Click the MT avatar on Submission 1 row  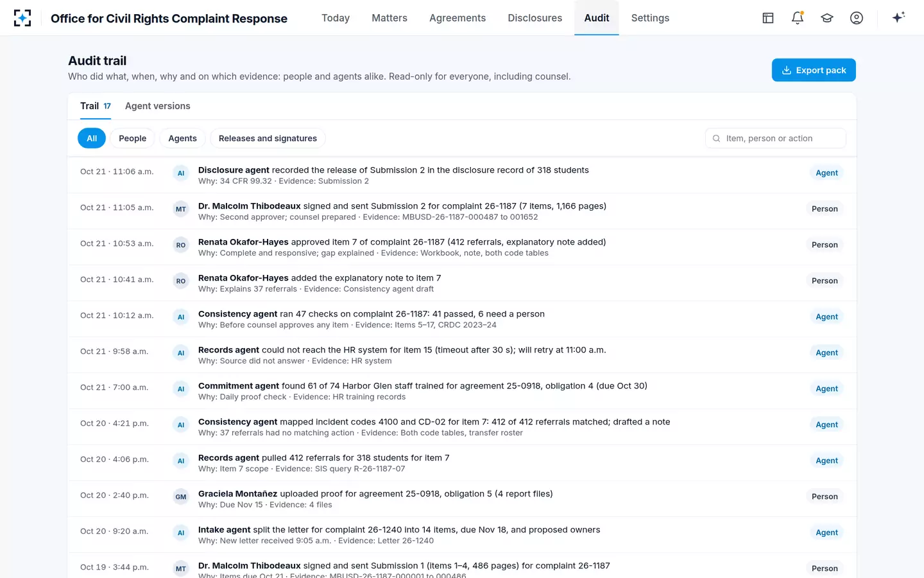[181, 568]
